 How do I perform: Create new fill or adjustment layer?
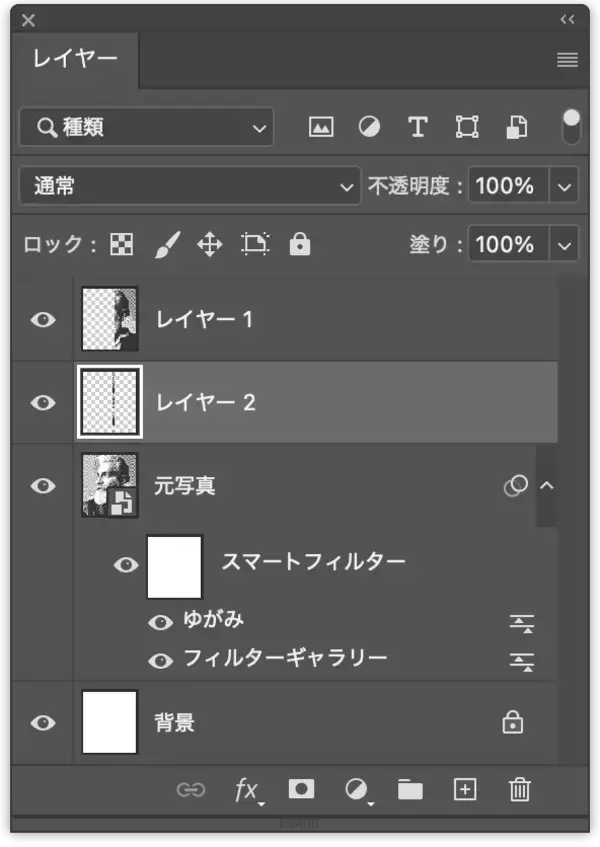[358, 791]
